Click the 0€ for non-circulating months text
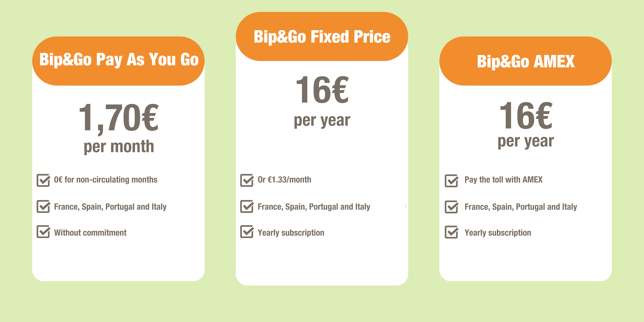Screen dimensions: 644x322 [x=105, y=180]
